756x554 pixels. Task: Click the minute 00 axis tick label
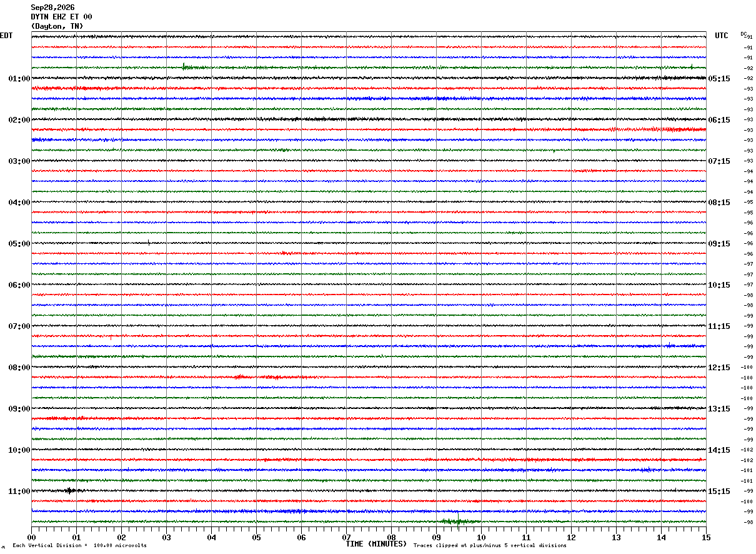pos(31,537)
